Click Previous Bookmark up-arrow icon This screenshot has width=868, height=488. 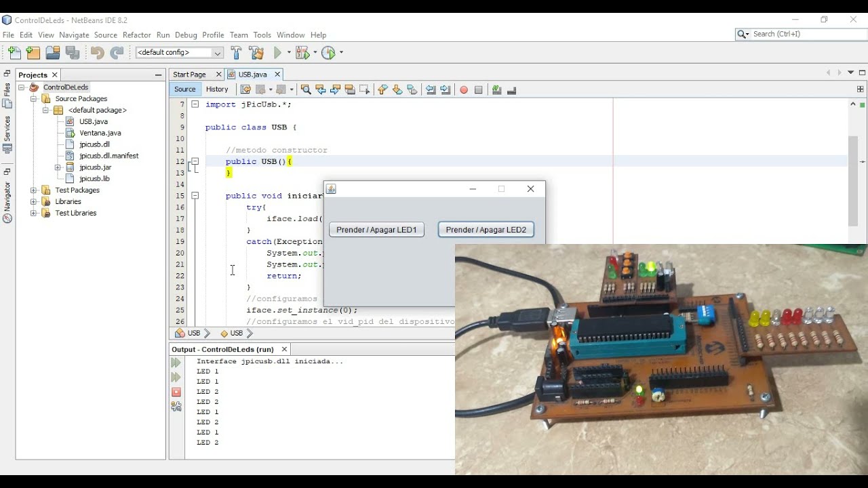382,89
